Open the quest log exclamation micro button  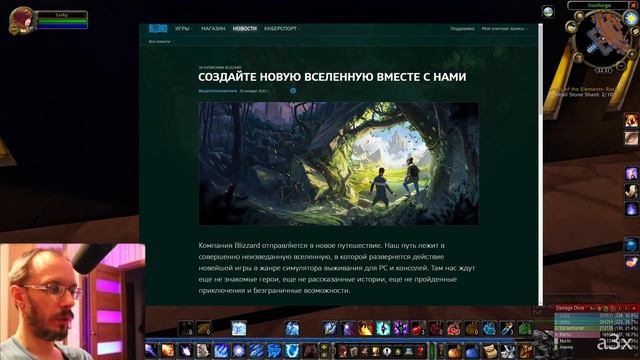click(387, 351)
